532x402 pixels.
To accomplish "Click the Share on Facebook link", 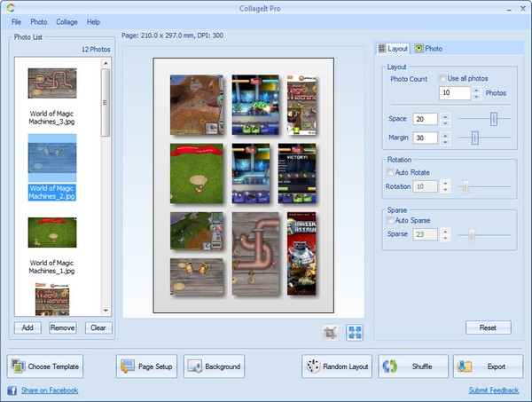I will click(x=50, y=390).
